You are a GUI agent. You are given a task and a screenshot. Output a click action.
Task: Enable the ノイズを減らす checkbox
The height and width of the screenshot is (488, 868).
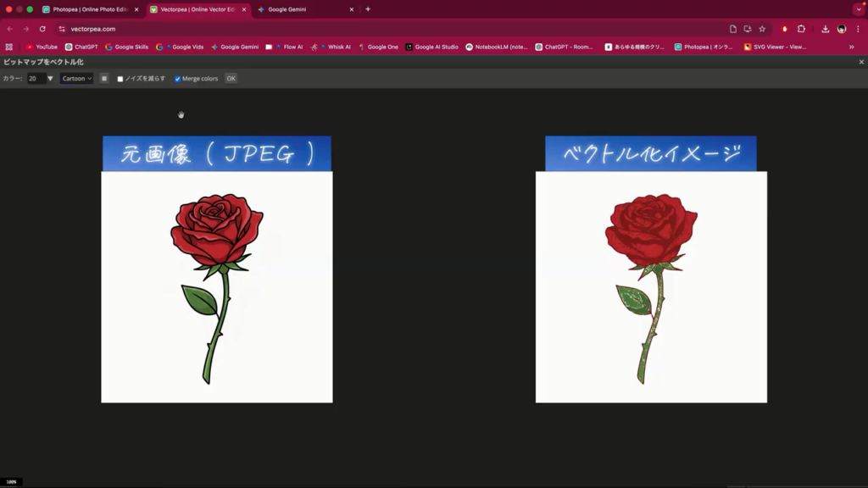click(x=120, y=79)
